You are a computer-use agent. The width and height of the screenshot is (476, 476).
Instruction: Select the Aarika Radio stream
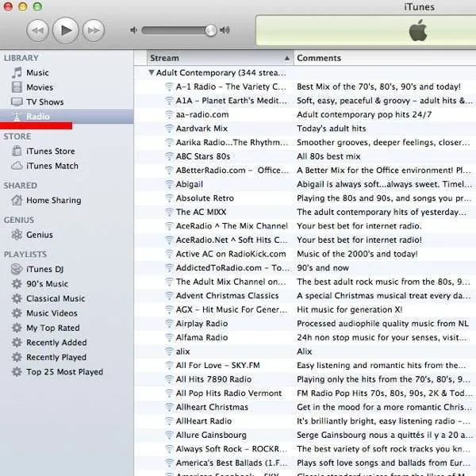click(232, 143)
